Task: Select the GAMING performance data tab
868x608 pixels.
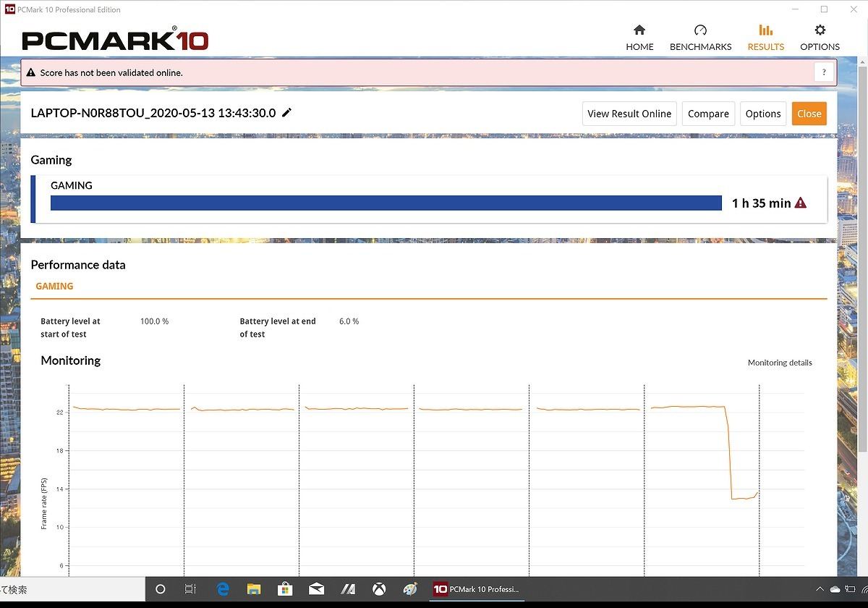Action: click(54, 286)
